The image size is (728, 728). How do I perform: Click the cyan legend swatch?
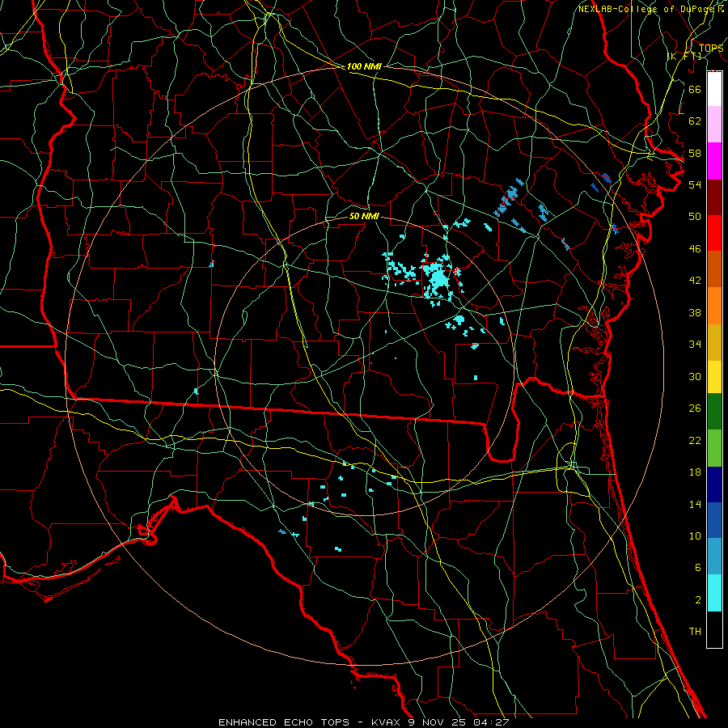coord(714,593)
